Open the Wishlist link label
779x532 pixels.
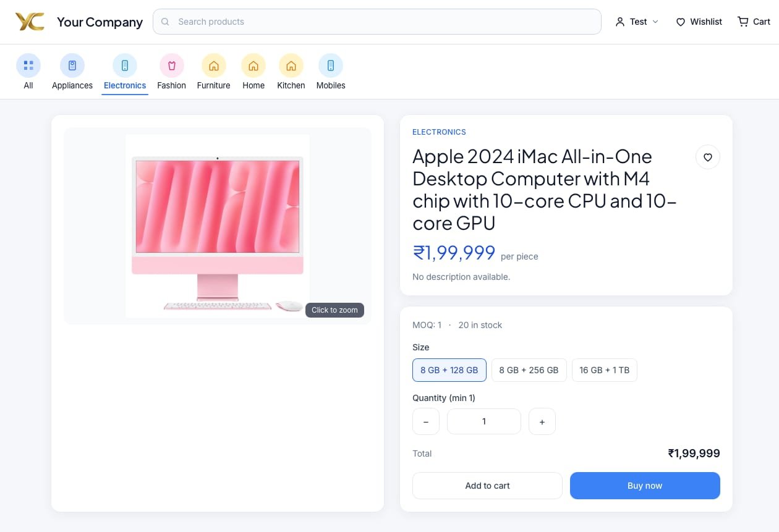tap(706, 22)
